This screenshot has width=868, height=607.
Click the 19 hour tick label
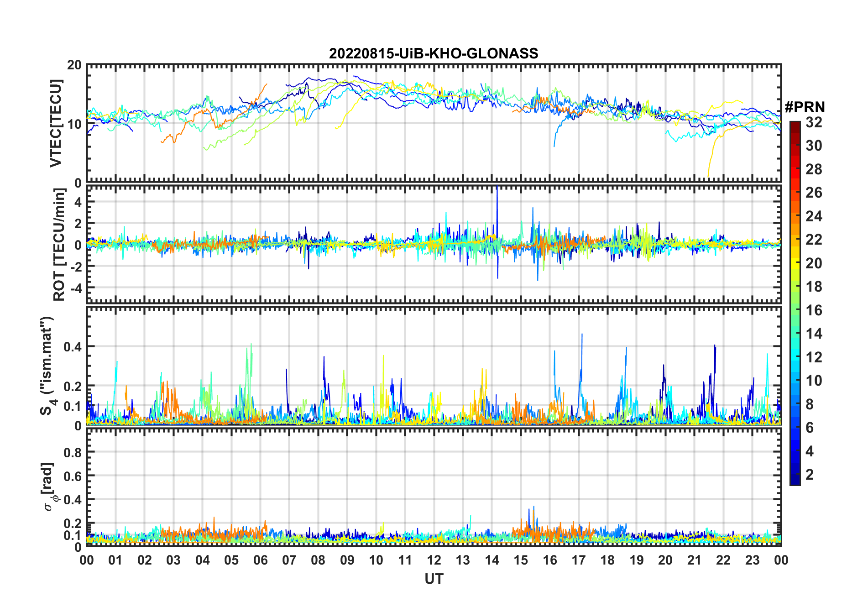(x=637, y=560)
